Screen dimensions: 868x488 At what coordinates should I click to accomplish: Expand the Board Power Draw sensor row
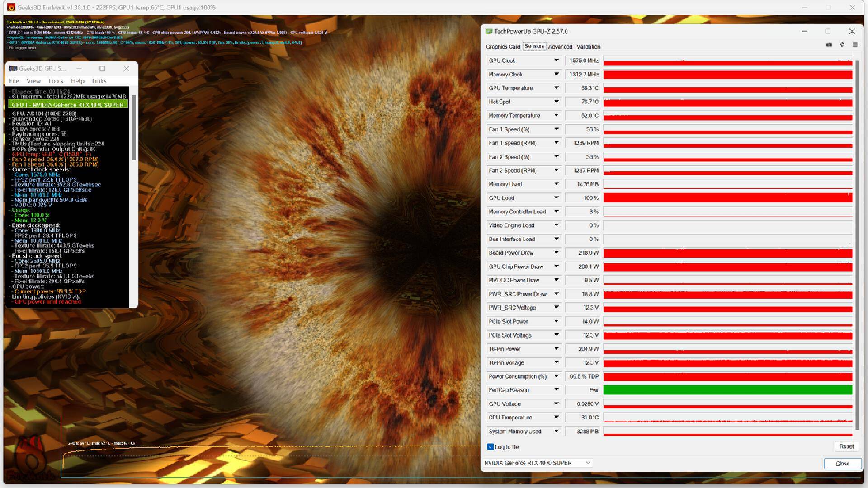[x=554, y=253]
